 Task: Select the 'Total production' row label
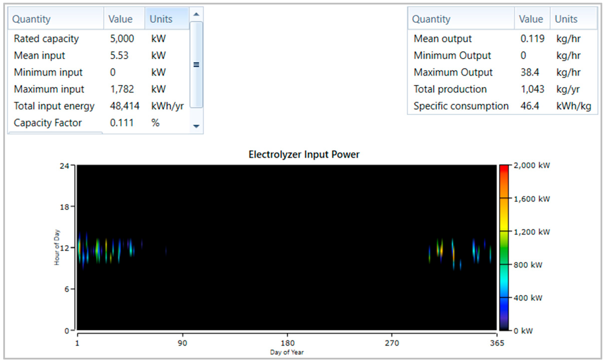pos(450,89)
